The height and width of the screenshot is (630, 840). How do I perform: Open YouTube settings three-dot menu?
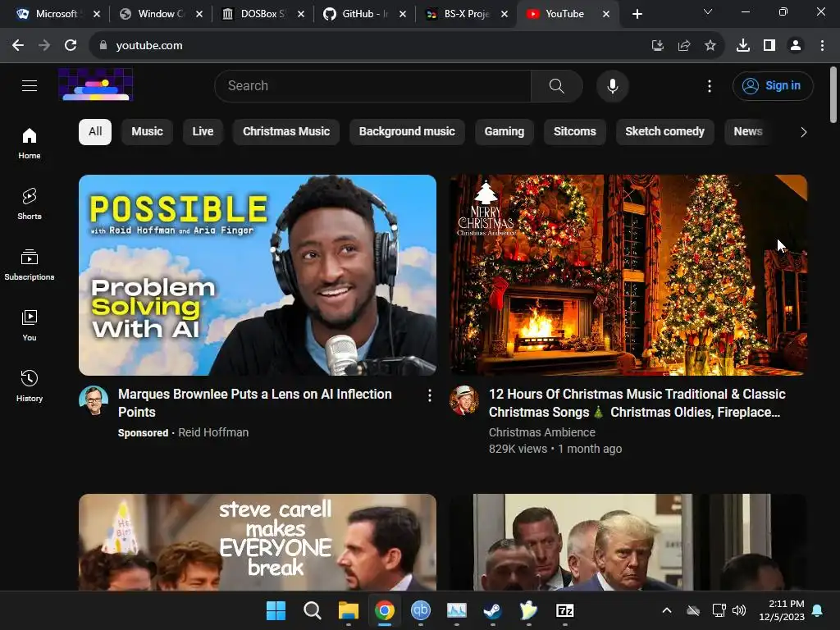710,85
